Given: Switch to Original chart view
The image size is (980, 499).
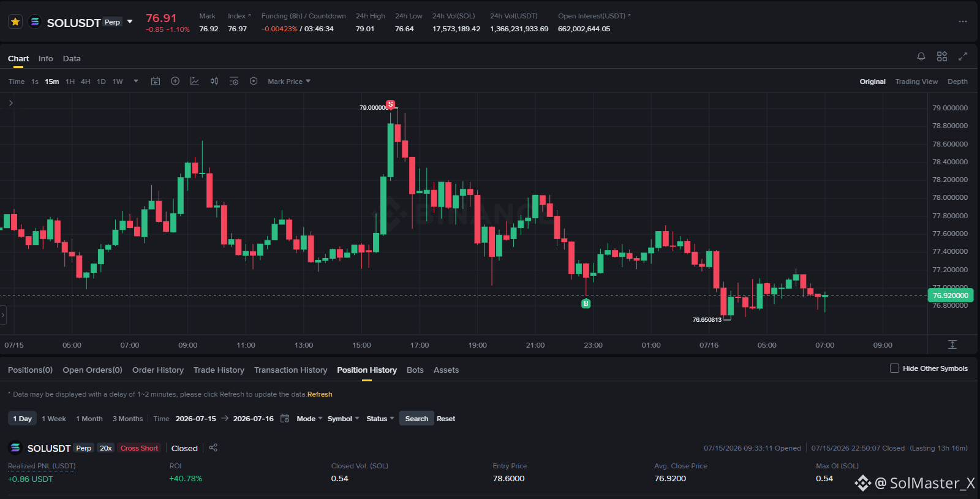Looking at the screenshot, I should [x=872, y=82].
